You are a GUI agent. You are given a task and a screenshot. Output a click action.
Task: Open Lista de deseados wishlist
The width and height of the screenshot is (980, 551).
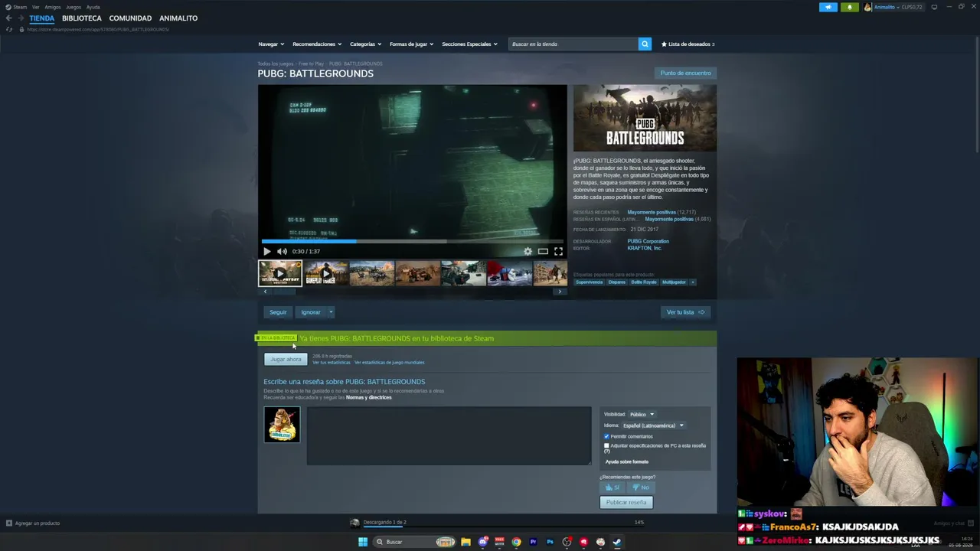point(688,44)
